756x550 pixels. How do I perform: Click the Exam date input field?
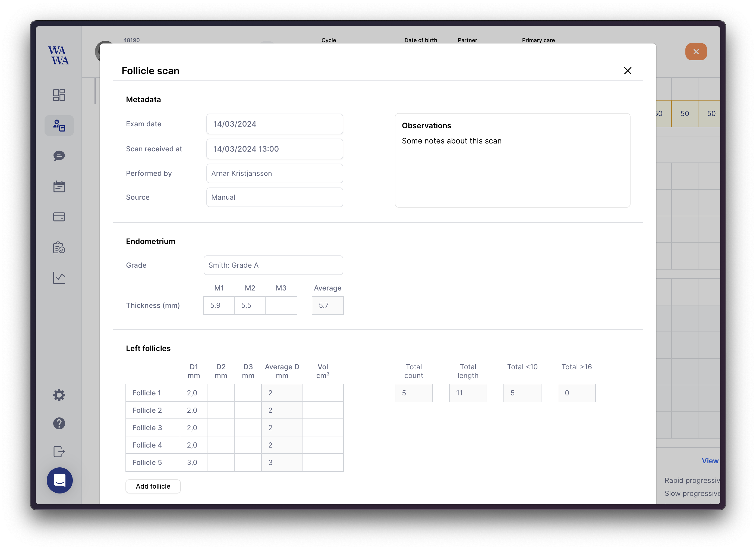click(x=274, y=124)
